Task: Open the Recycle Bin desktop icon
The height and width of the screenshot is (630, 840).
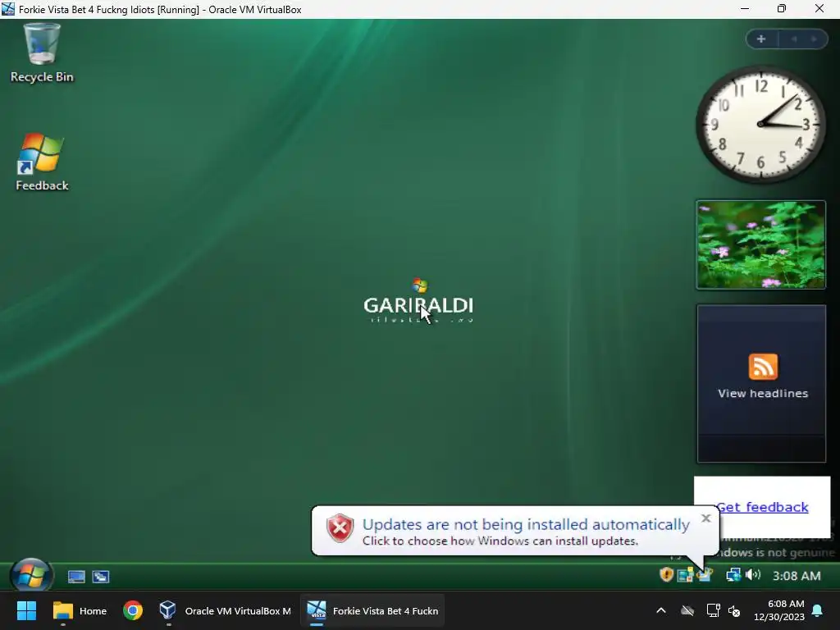Action: 42,52
